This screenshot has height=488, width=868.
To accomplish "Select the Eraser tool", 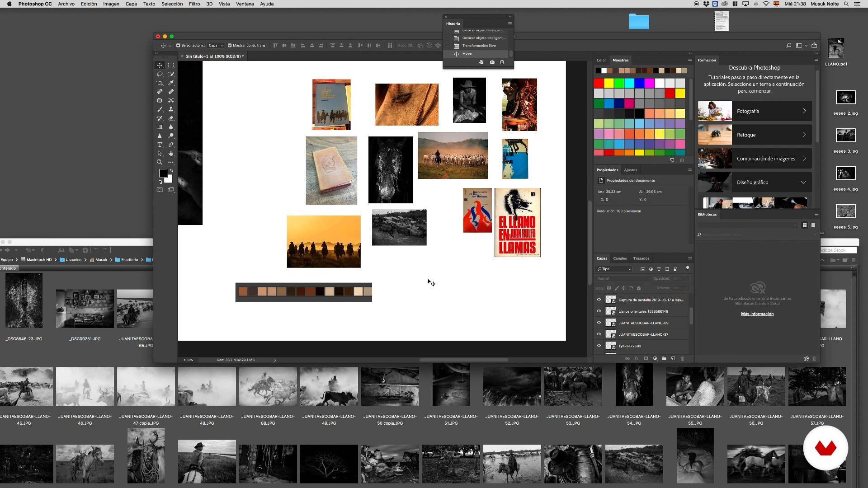I will (x=171, y=118).
